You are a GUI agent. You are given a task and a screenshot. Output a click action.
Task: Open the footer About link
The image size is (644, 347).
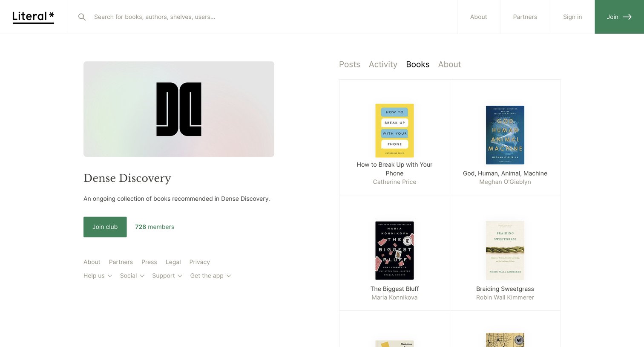(92, 262)
